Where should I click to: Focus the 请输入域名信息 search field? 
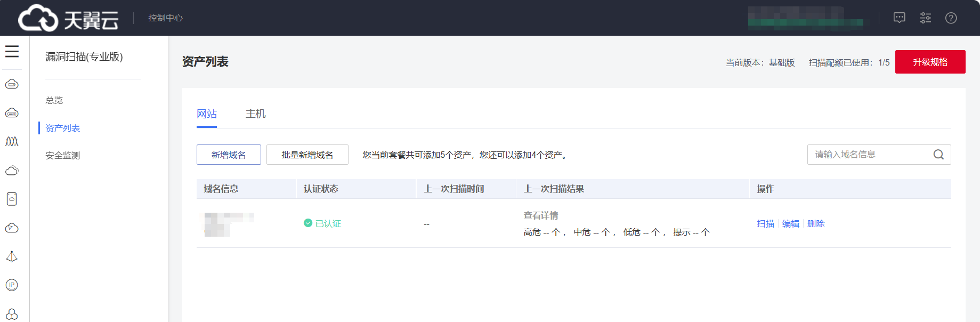(879, 155)
